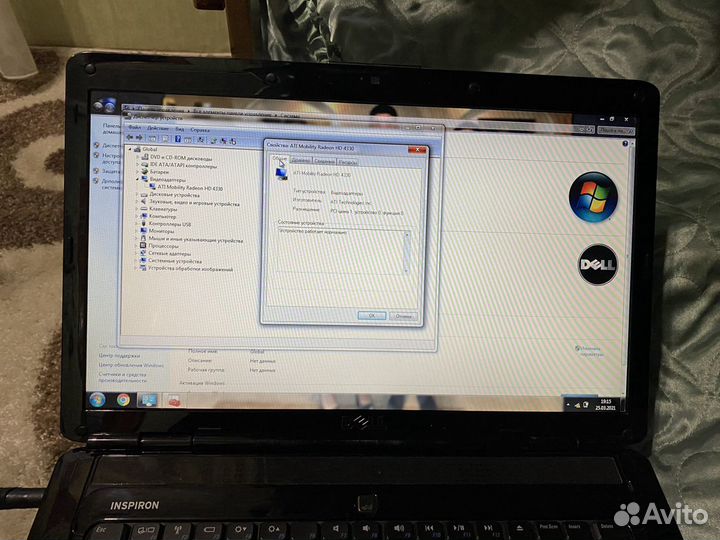Open the Вид menu
Screen dimensions: 720x540
[x=180, y=129]
